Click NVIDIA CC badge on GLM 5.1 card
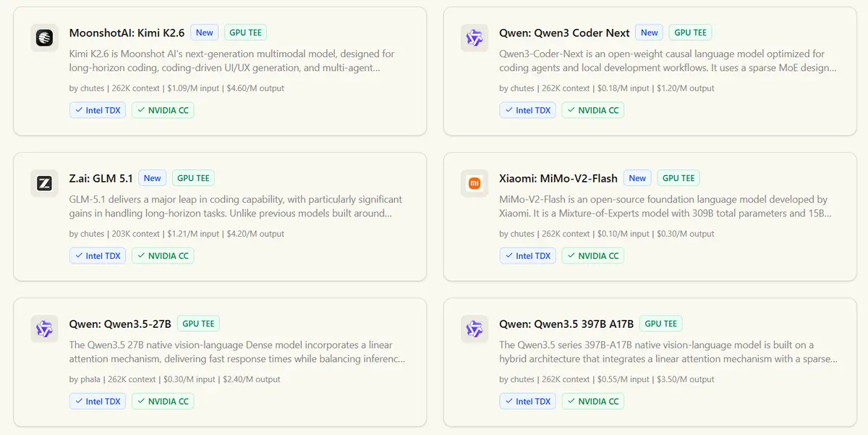 click(162, 256)
